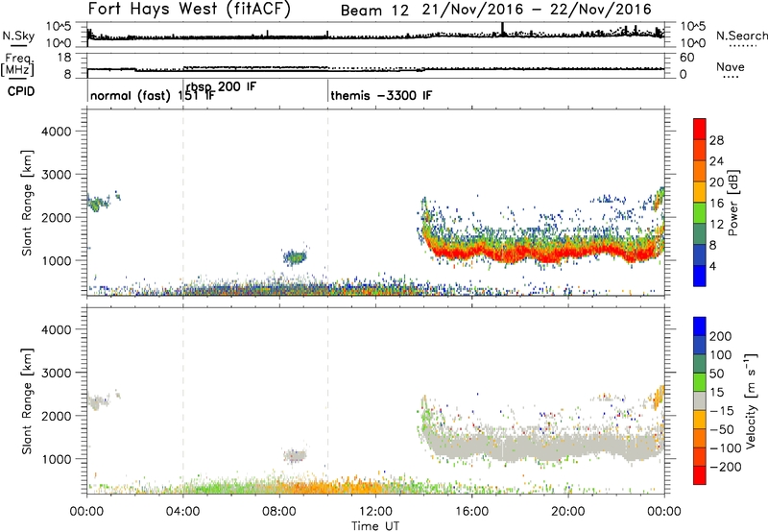
Task: Click the '1000' tick on the velocity panel
Action: (x=57, y=459)
